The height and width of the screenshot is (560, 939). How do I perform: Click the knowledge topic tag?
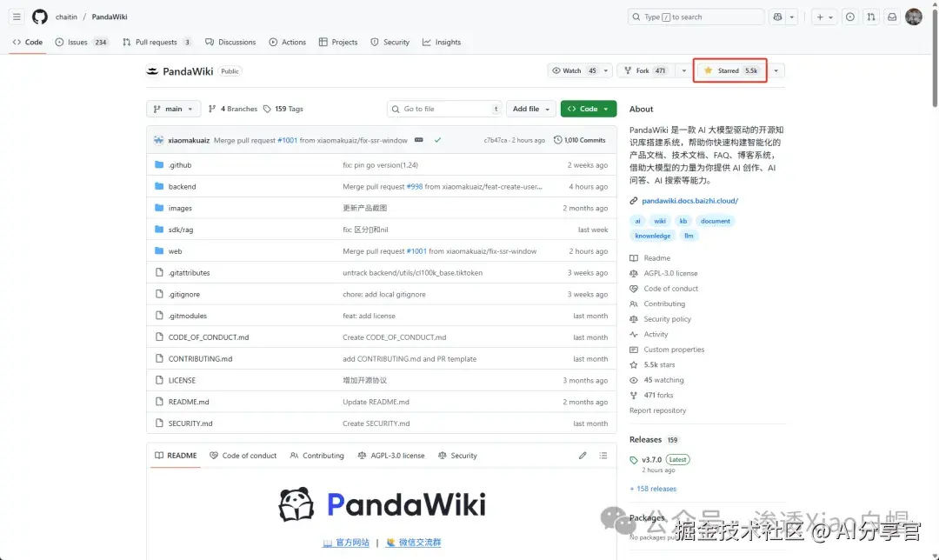coord(653,236)
